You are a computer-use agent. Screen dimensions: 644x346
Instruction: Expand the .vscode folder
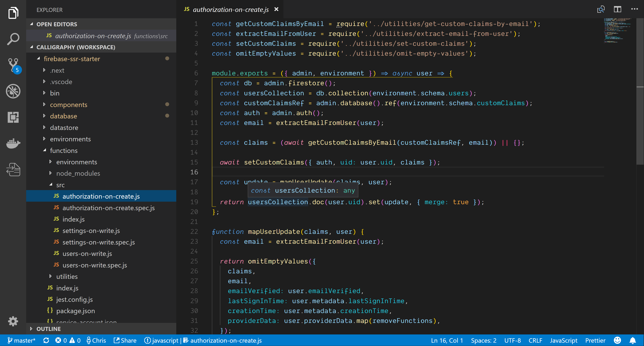point(101,82)
